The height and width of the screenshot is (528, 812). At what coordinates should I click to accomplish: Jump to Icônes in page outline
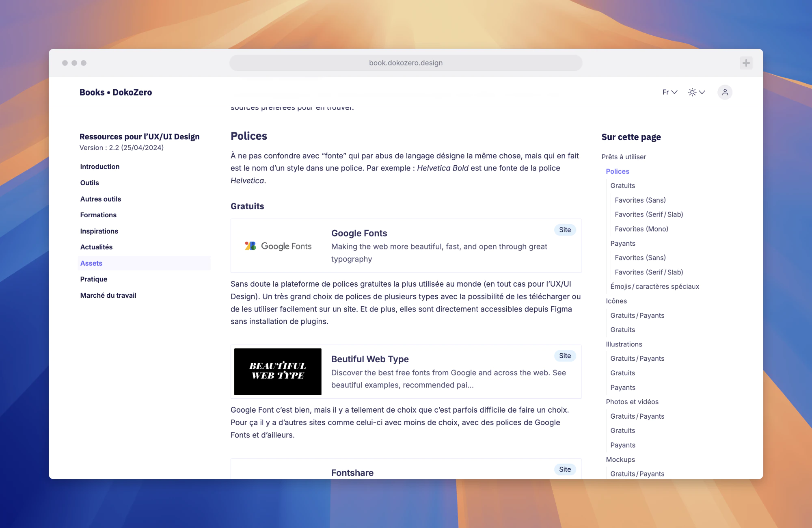tap(616, 301)
